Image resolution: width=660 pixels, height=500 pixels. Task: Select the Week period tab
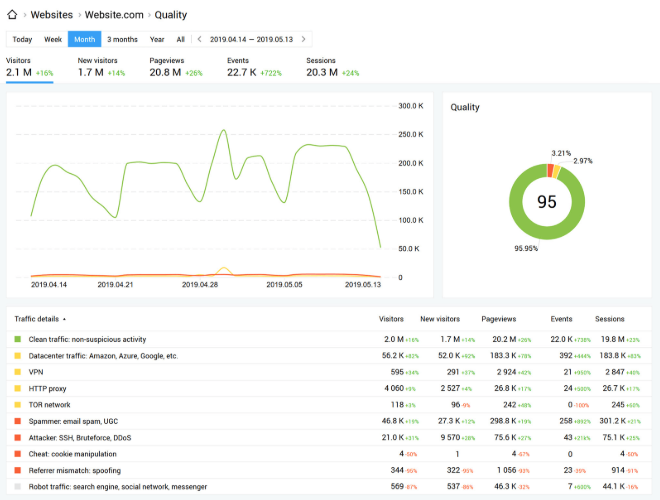click(53, 39)
